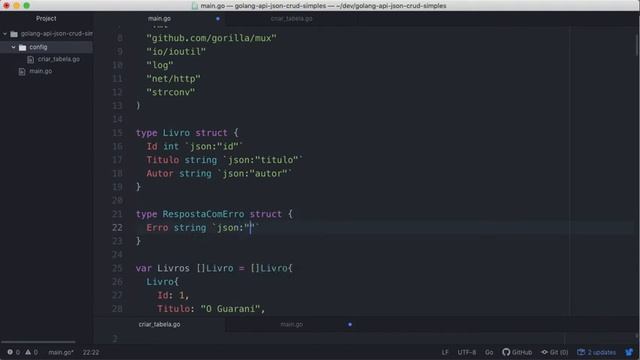640x360 pixels.
Task: Click file icon in window title bar
Action: tap(195, 6)
